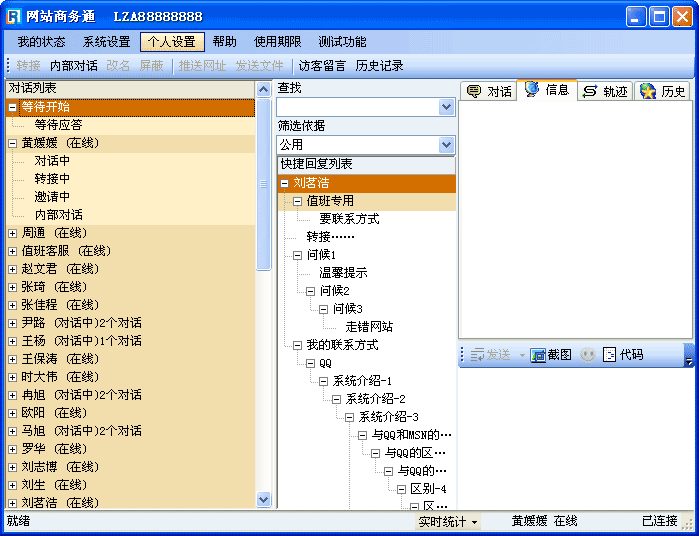Collapse the 等待开始 group
The image size is (699, 536).
pos(12,107)
